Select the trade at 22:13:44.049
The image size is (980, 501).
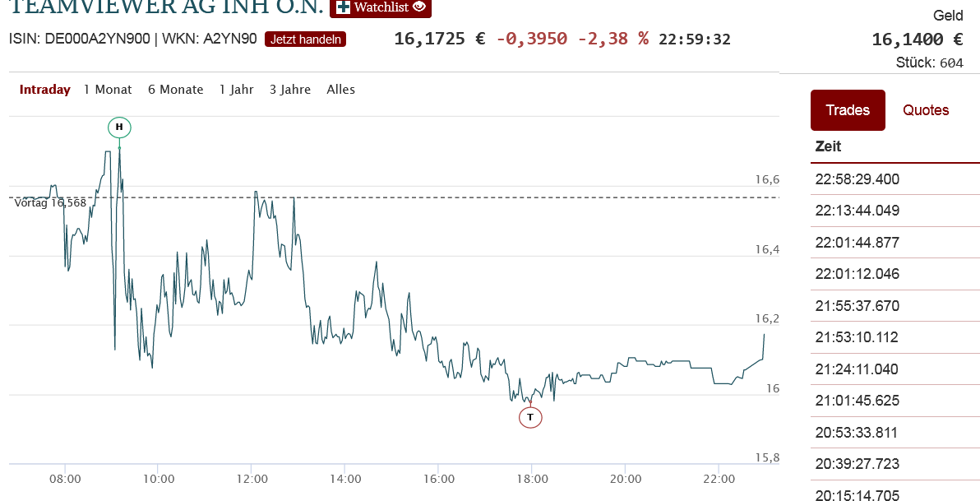(x=857, y=211)
